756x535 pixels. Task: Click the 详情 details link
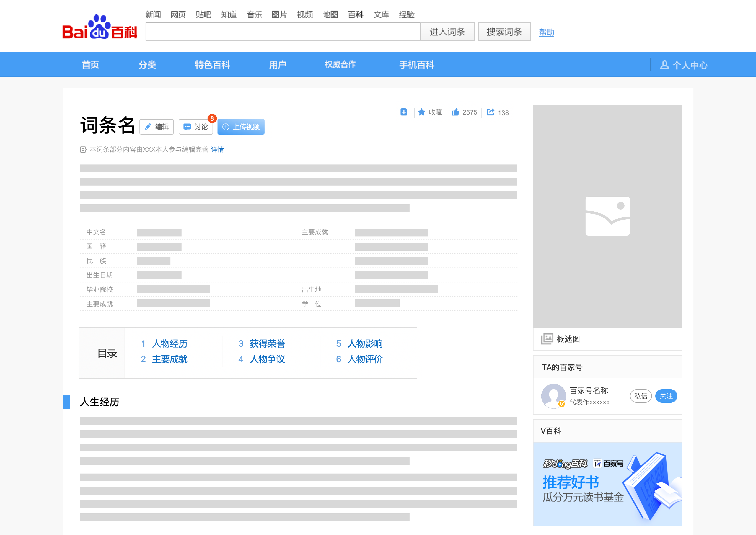point(217,150)
